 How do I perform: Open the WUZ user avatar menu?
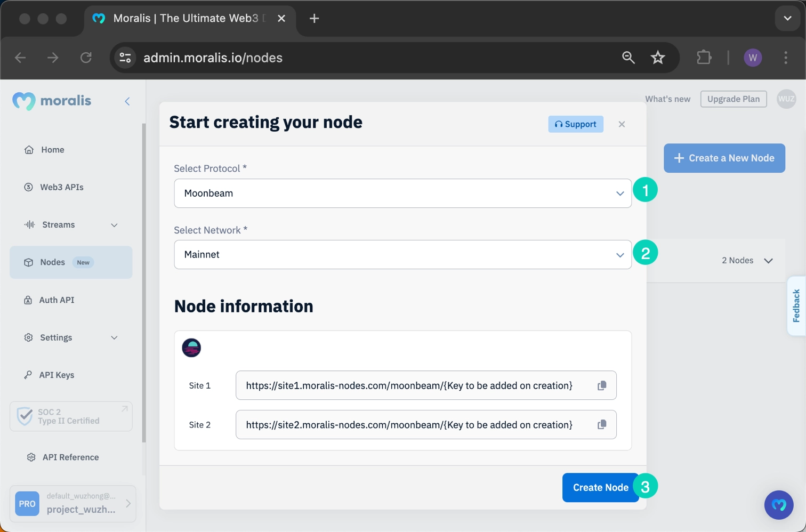click(x=786, y=99)
